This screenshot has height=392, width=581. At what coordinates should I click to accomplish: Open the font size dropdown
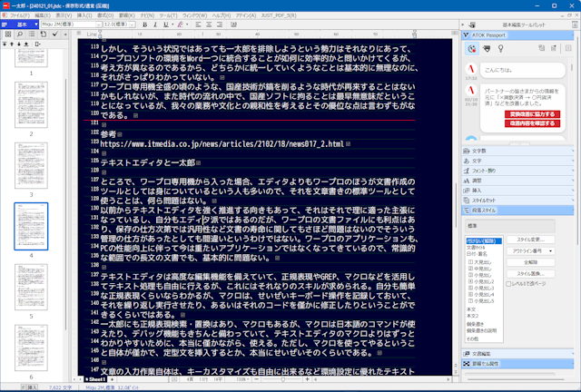tap(132, 24)
